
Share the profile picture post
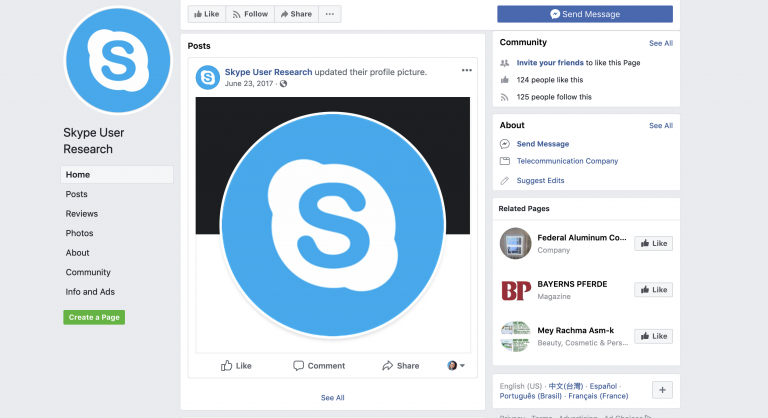click(401, 366)
